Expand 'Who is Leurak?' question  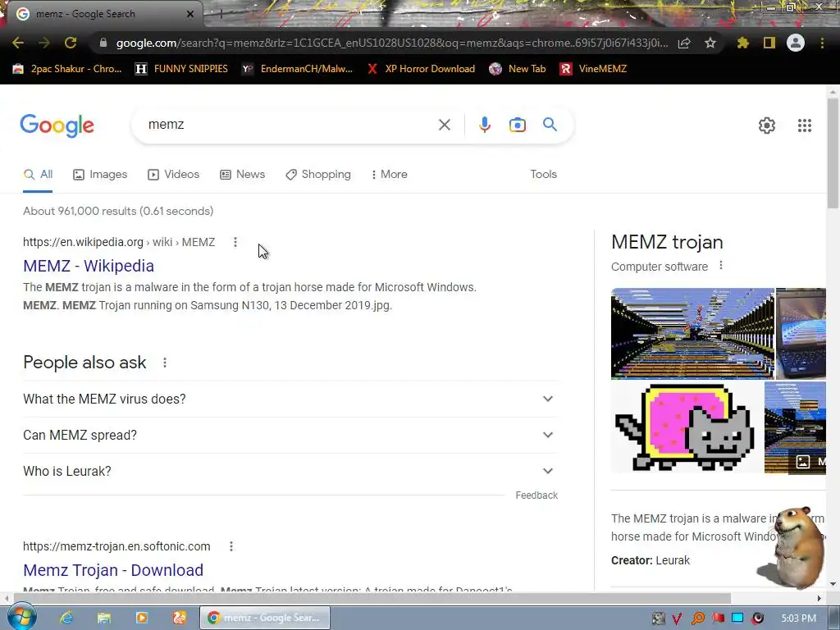[x=290, y=471]
